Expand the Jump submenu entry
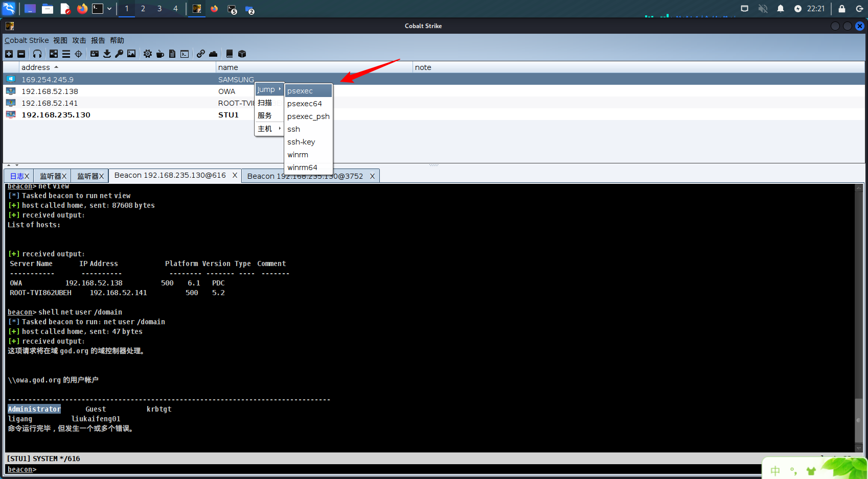The image size is (868, 479). coord(269,89)
